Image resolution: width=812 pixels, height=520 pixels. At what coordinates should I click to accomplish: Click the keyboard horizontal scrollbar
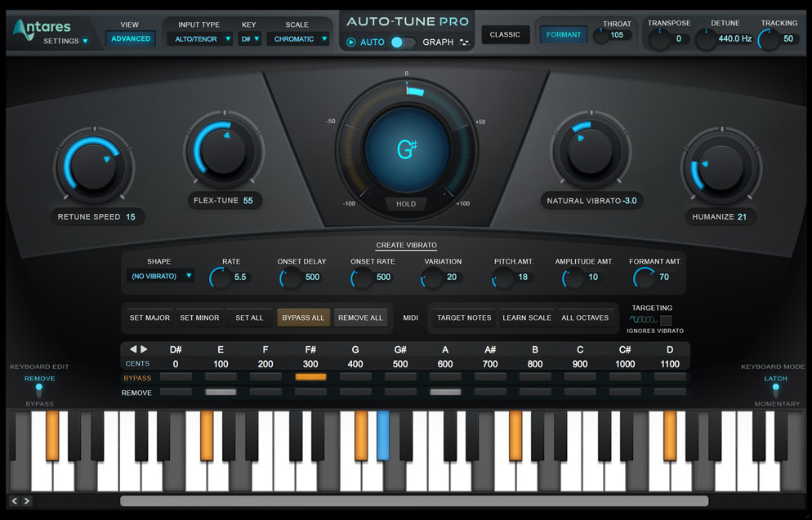pyautogui.click(x=414, y=501)
